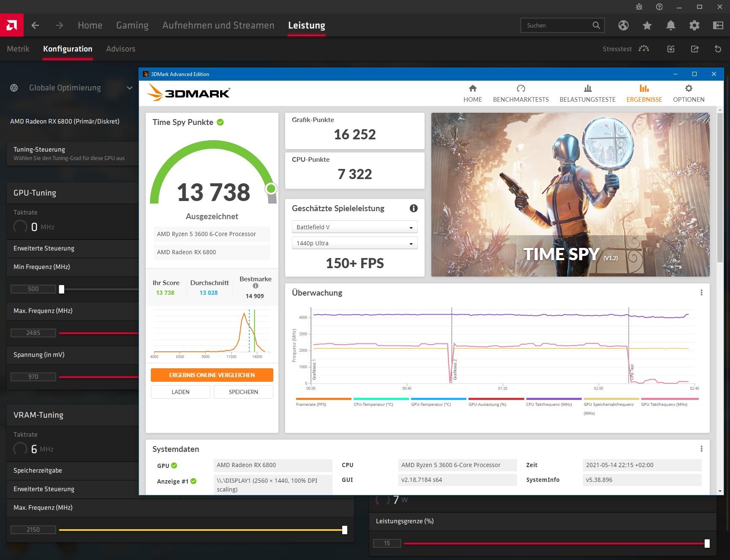This screenshot has width=730, height=560.
Task: Click the bug report icon in AMD title bar
Action: [x=639, y=7]
